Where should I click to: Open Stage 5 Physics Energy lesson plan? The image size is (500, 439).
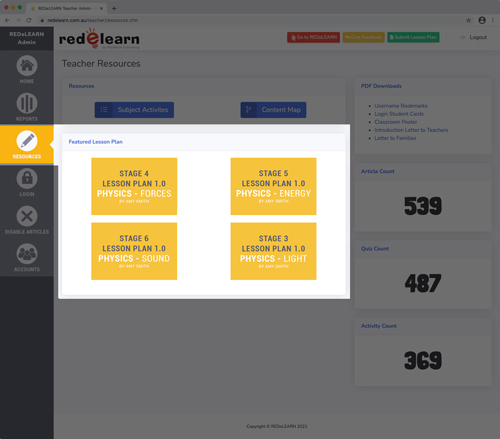(x=273, y=186)
